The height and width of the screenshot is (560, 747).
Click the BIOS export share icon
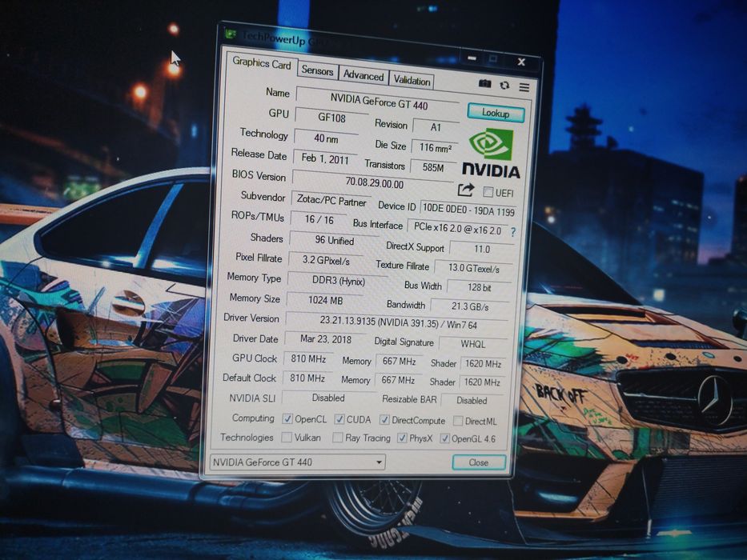(x=466, y=190)
